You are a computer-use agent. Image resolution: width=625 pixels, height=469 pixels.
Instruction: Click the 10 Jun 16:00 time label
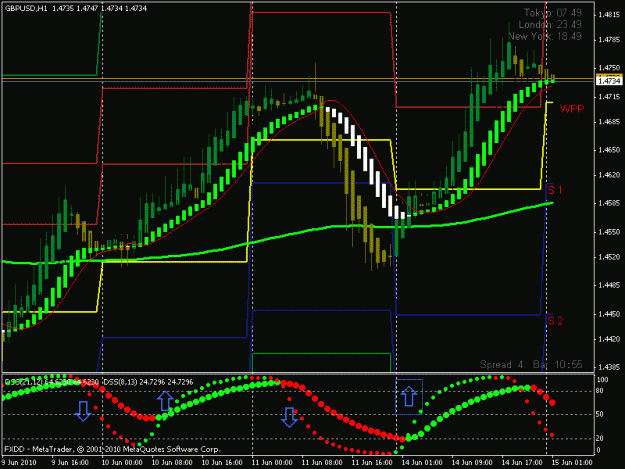[222, 463]
